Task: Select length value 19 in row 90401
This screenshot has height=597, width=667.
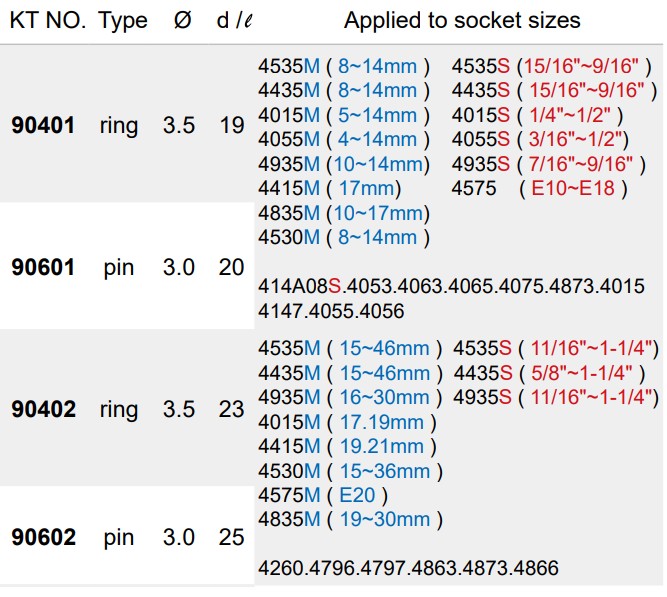Action: [x=232, y=127]
